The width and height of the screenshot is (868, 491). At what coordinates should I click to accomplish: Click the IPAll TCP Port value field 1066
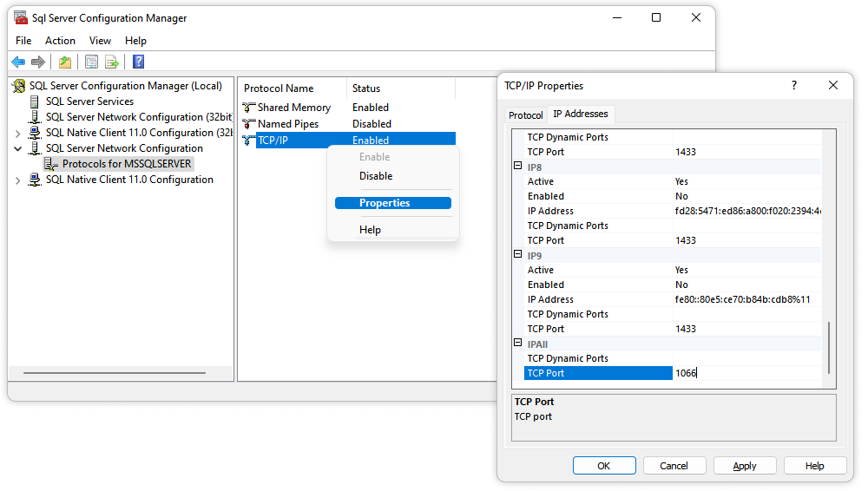746,373
